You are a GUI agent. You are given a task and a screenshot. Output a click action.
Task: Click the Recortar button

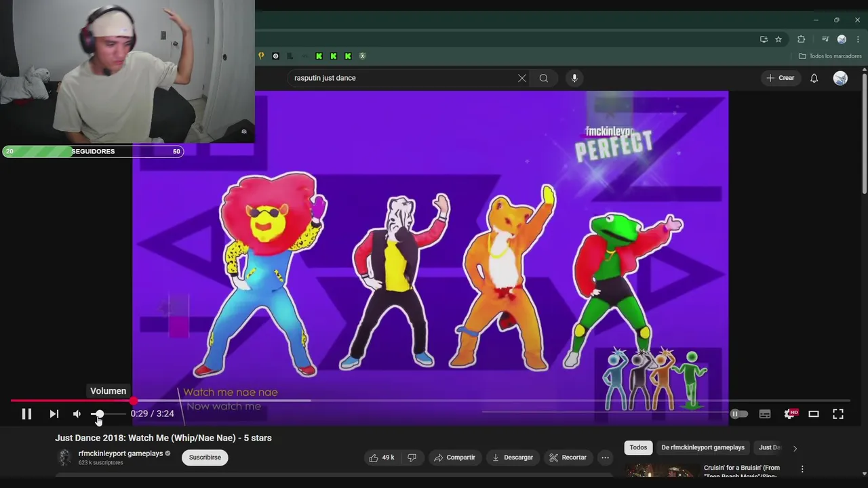pyautogui.click(x=568, y=457)
